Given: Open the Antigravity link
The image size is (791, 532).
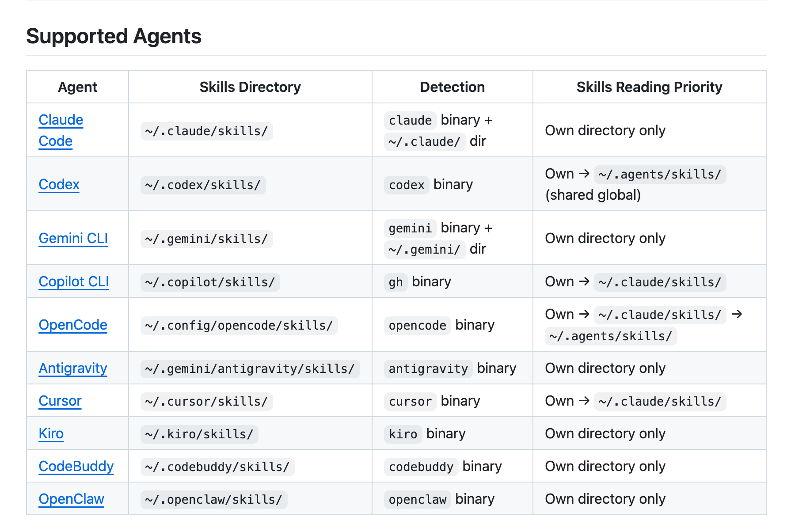Looking at the screenshot, I should pos(73,369).
